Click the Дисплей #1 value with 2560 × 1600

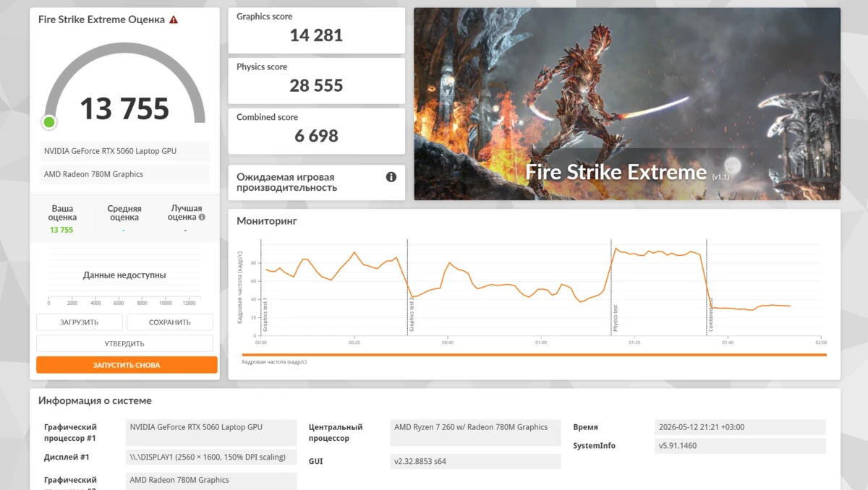tap(211, 457)
